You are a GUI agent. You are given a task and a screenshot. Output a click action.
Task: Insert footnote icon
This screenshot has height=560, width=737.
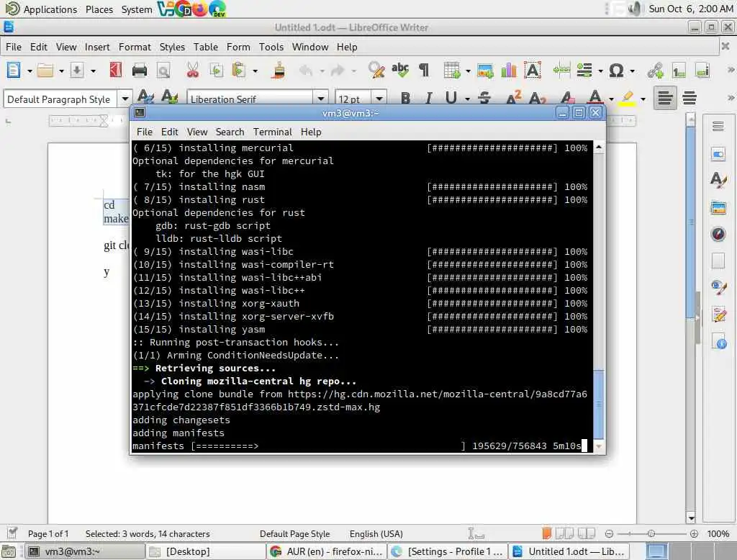coord(679,71)
